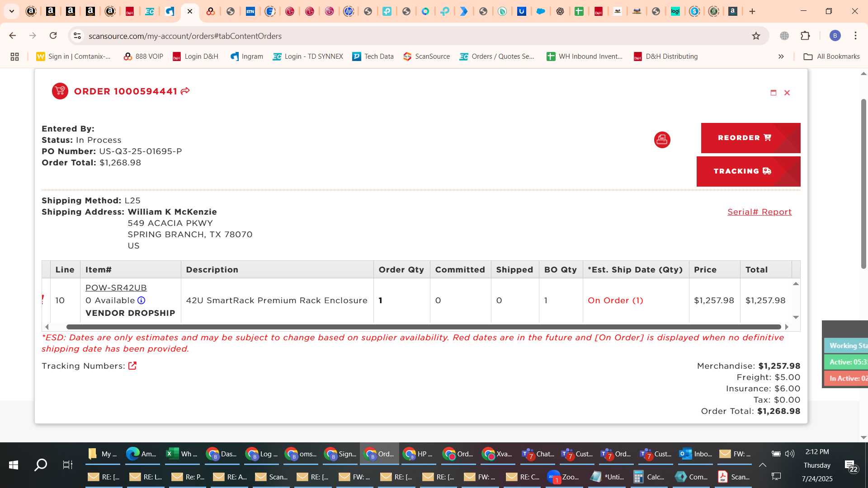This screenshot has width=868, height=488.
Task: Open the 888 VOIP bookmark
Action: click(143, 56)
